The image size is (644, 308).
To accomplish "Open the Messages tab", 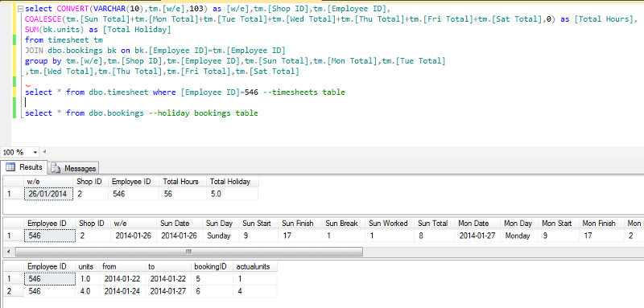I will click(x=74, y=168).
